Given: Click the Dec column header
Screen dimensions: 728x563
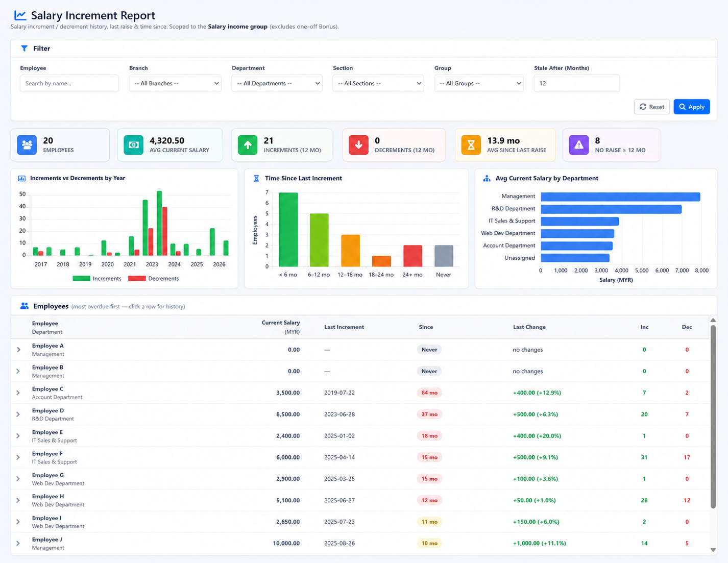Looking at the screenshot, I should pyautogui.click(x=687, y=327).
